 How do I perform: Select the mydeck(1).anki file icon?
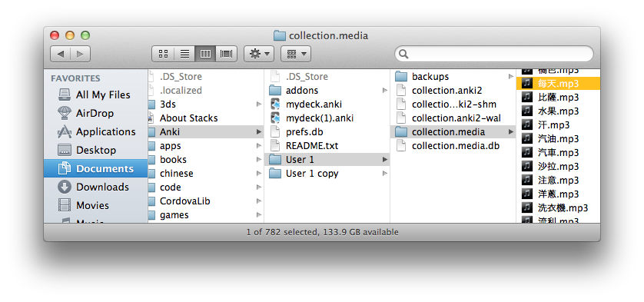[x=275, y=118]
